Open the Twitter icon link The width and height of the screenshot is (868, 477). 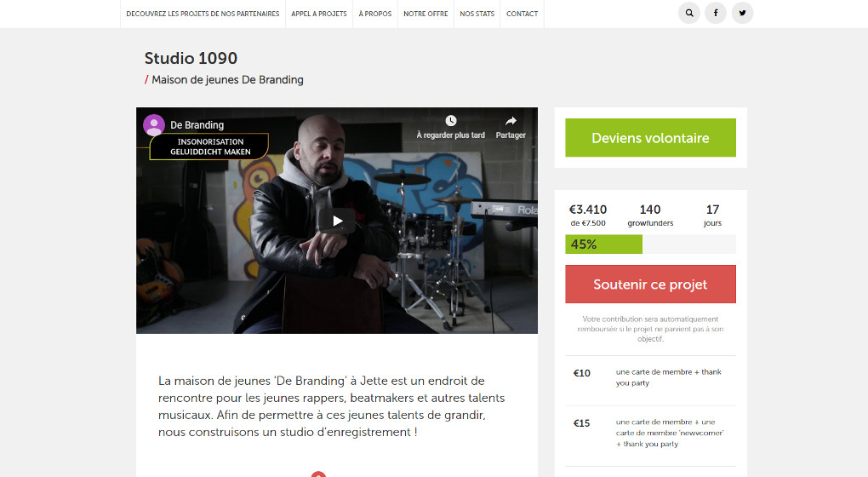click(742, 13)
